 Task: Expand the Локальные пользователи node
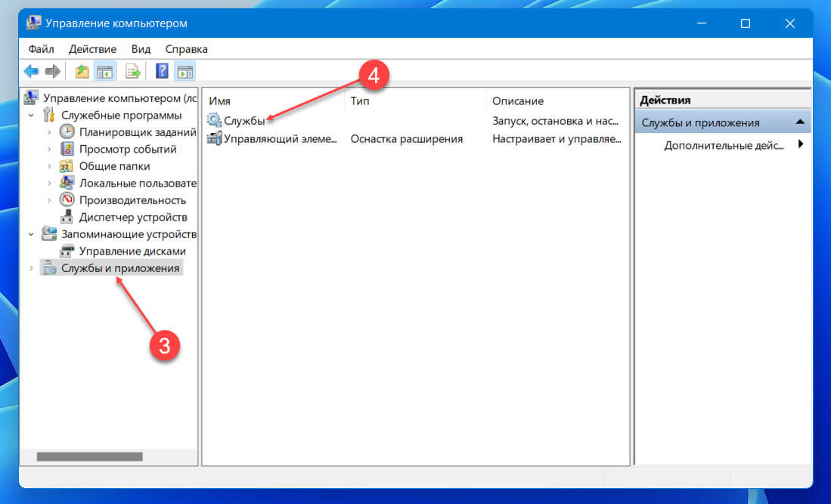[49, 183]
